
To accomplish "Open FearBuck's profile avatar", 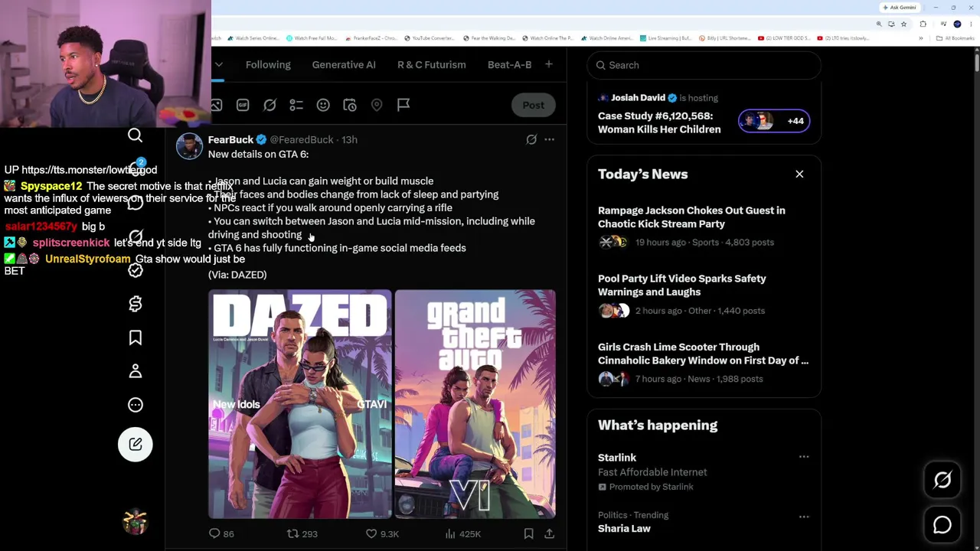I will 189,145.
